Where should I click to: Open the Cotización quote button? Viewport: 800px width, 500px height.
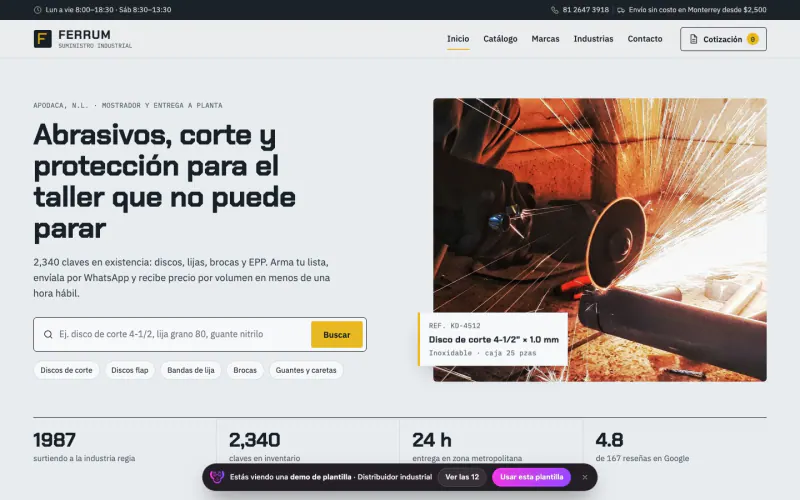(723, 39)
